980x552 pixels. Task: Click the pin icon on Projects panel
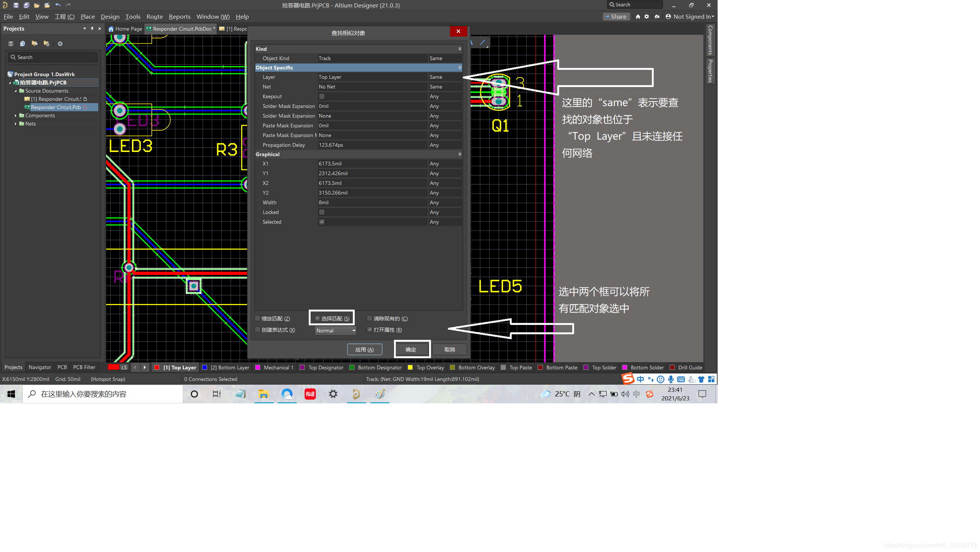[x=92, y=28]
